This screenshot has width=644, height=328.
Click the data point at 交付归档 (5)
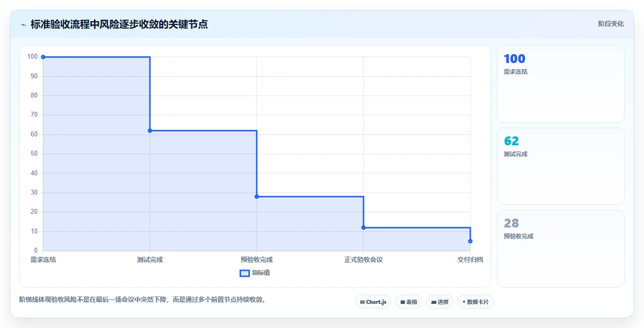click(470, 241)
